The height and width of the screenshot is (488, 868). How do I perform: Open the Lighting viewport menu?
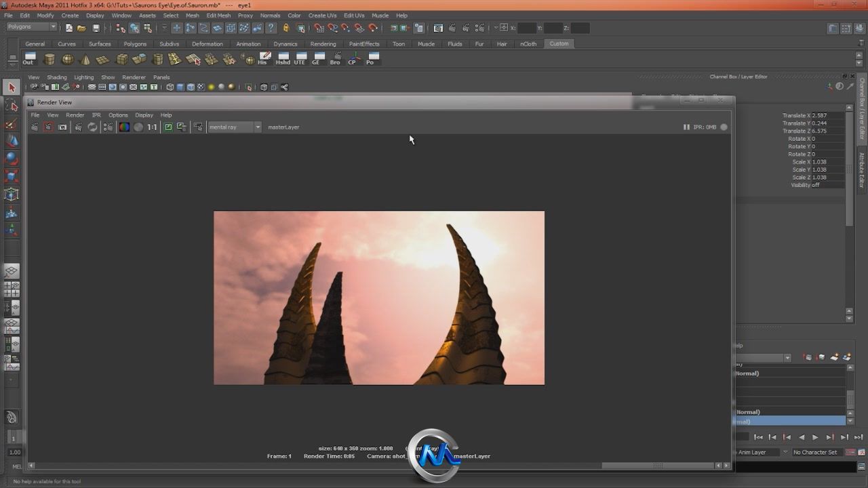84,77
